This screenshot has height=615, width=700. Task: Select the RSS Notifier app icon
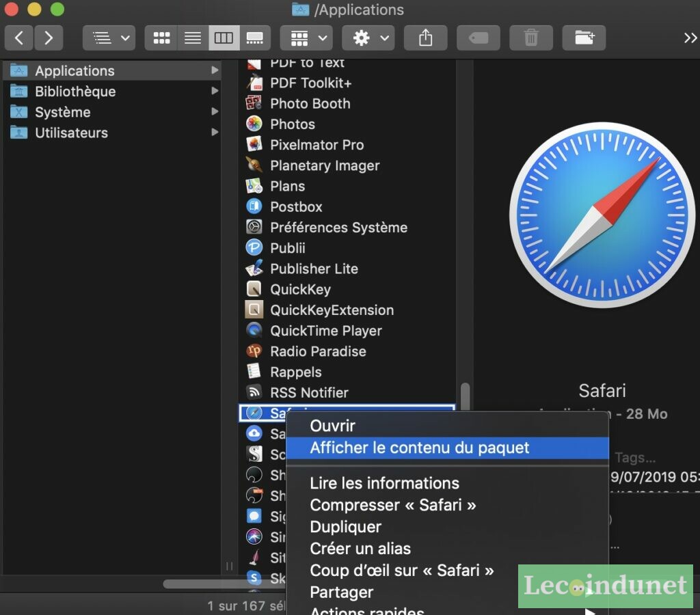coord(254,392)
